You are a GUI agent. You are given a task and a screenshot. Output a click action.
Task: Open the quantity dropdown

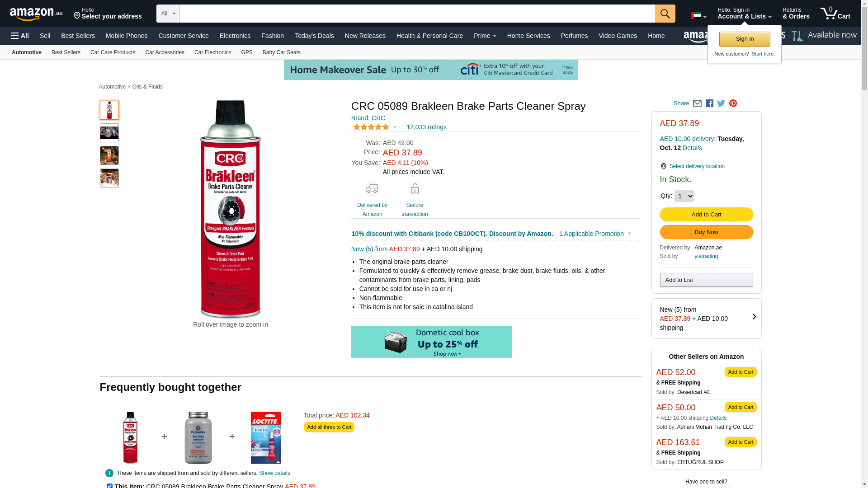[684, 196]
